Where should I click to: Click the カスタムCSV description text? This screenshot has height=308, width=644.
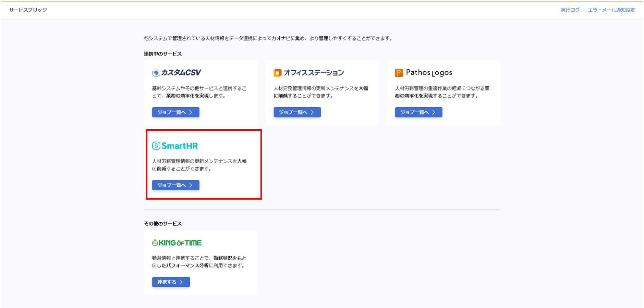coord(199,92)
